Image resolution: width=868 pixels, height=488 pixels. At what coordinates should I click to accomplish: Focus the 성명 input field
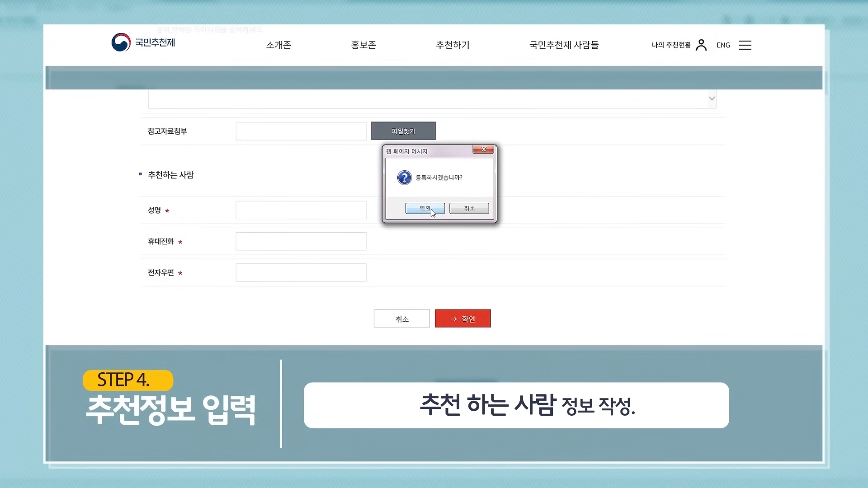[x=301, y=210]
